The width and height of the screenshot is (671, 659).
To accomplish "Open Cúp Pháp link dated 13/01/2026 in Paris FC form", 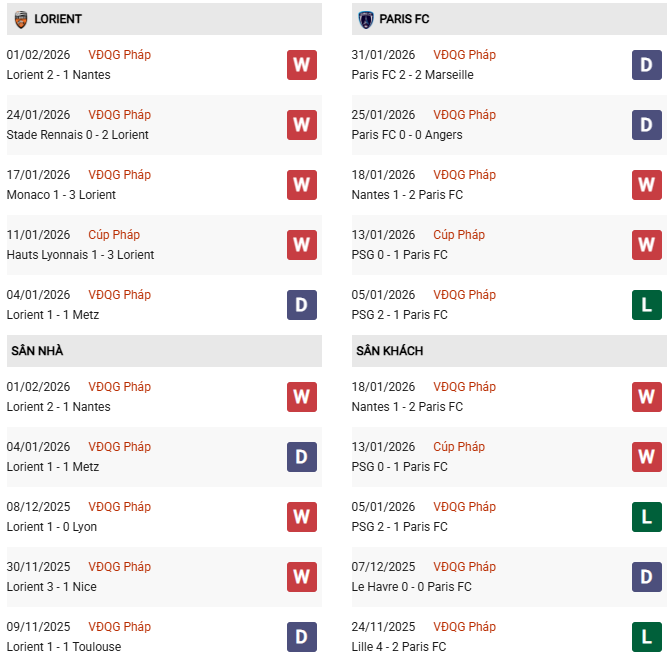I will [459, 235].
